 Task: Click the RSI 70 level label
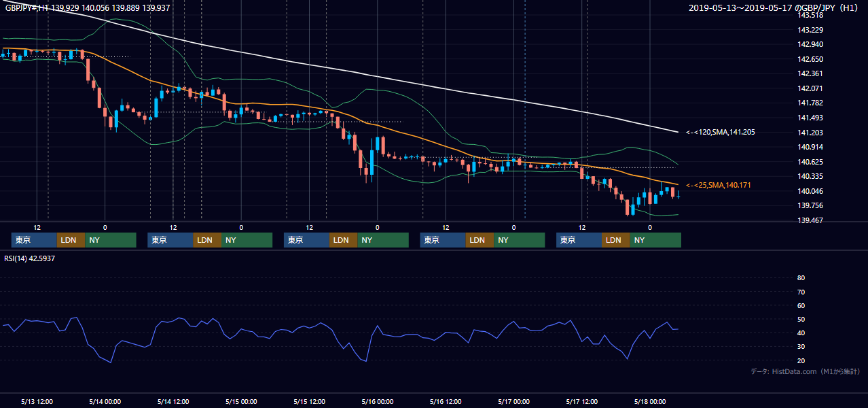pyautogui.click(x=801, y=292)
